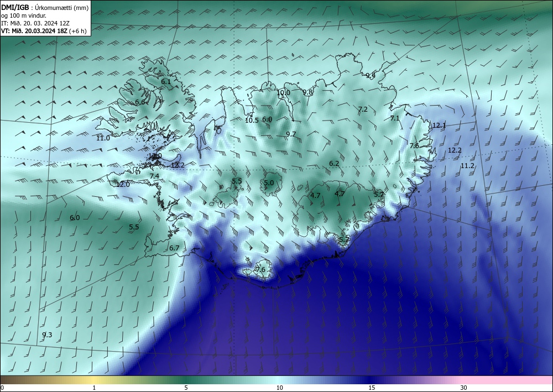Select the 7.2 value label
The height and width of the screenshot is (392, 553).
point(363,109)
